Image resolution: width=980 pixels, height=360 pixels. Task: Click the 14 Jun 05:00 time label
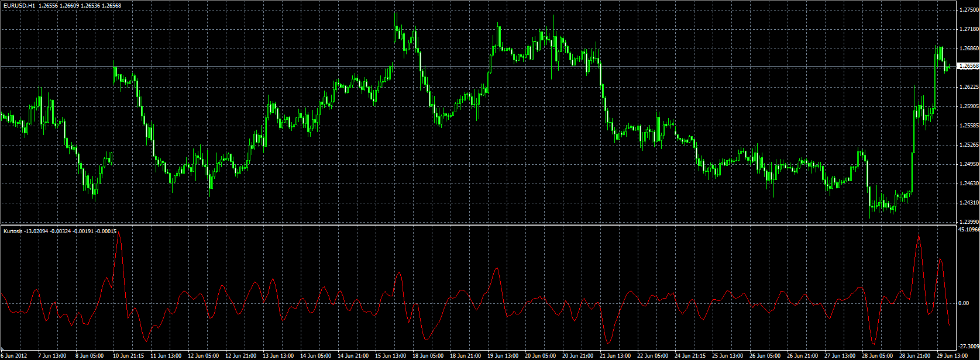315,355
